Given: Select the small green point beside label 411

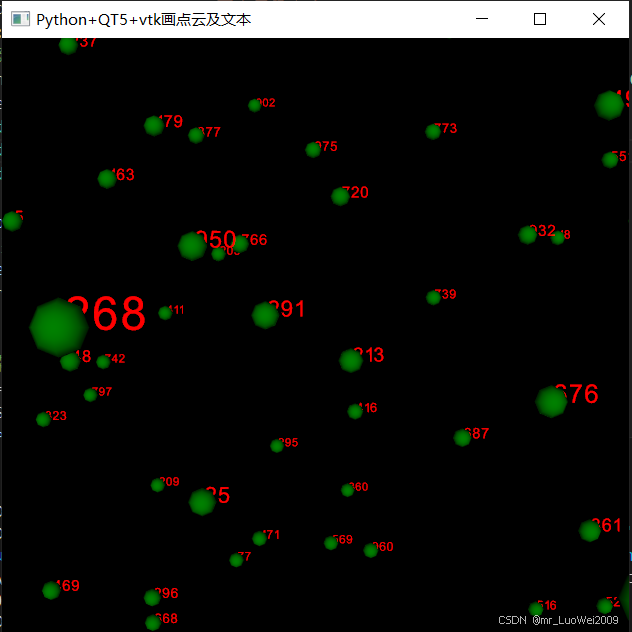Looking at the screenshot, I should coord(165,313).
